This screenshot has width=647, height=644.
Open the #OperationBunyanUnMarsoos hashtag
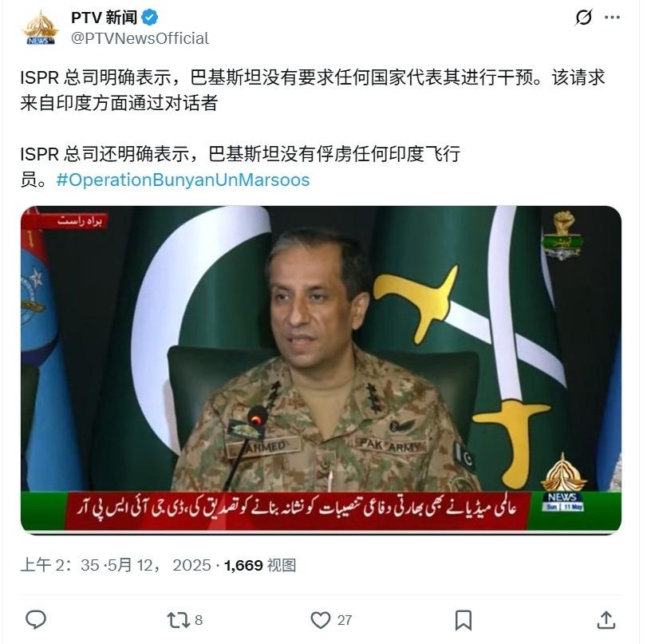click(x=183, y=180)
